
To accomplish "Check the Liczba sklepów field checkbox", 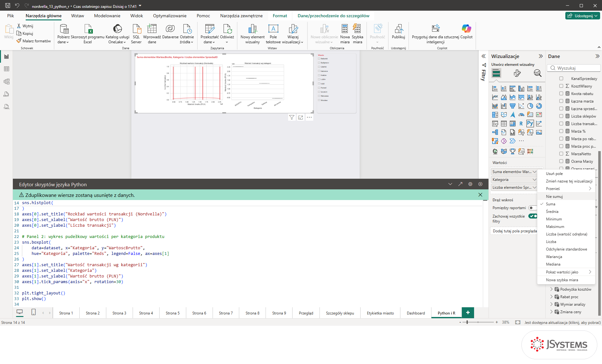I will point(561,116).
